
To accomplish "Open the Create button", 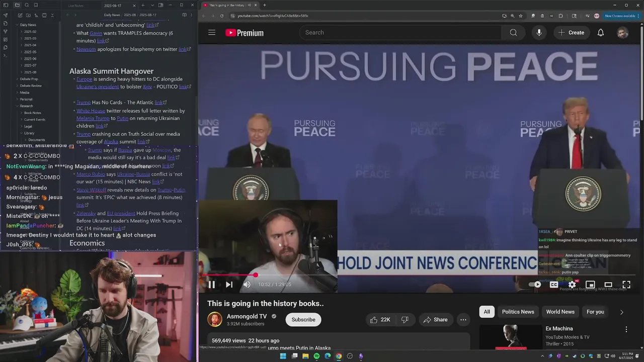I will pyautogui.click(x=571, y=33).
